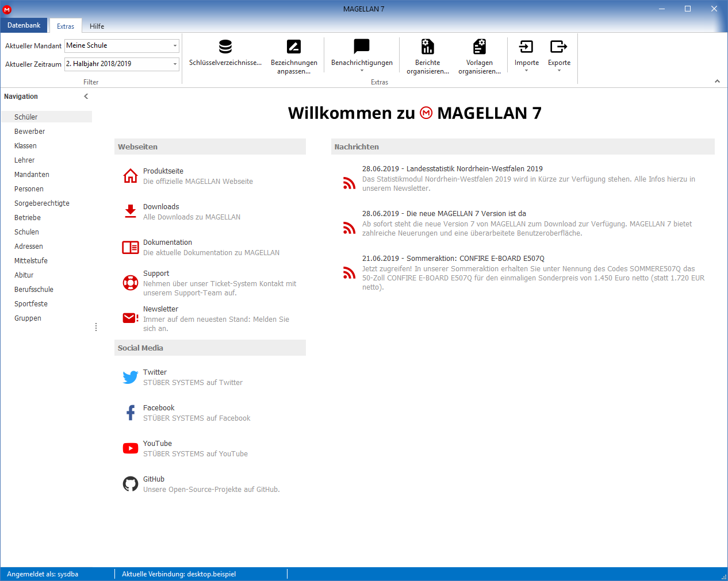Click the Dokumentation book icon

pos(131,247)
